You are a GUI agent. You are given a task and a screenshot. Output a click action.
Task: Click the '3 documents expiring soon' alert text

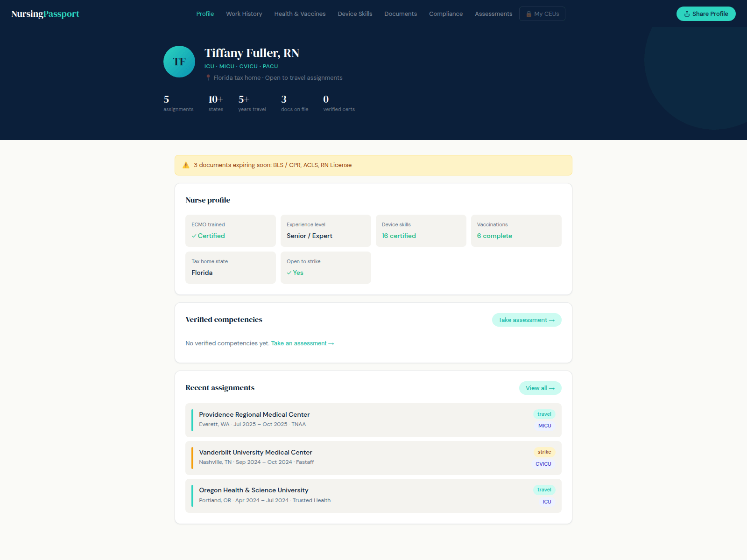[273, 165]
